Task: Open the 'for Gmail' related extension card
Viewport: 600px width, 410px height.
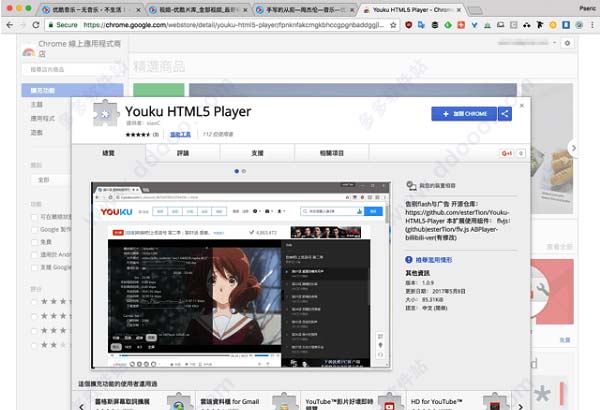Action: (248, 401)
